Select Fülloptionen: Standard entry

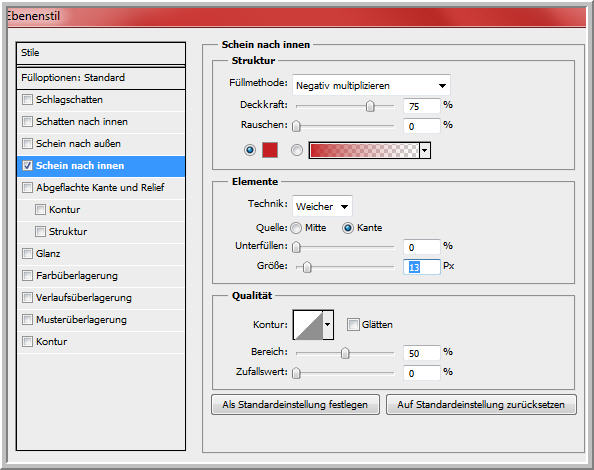101,78
